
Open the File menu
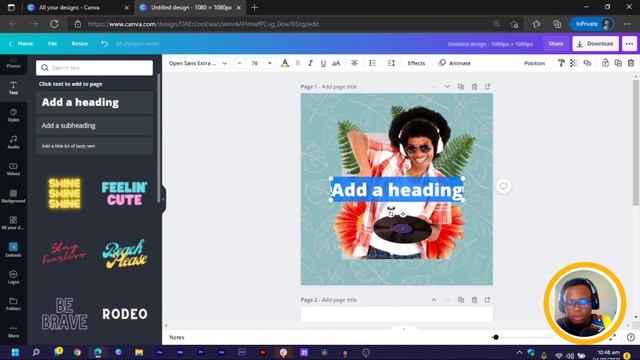coord(52,44)
